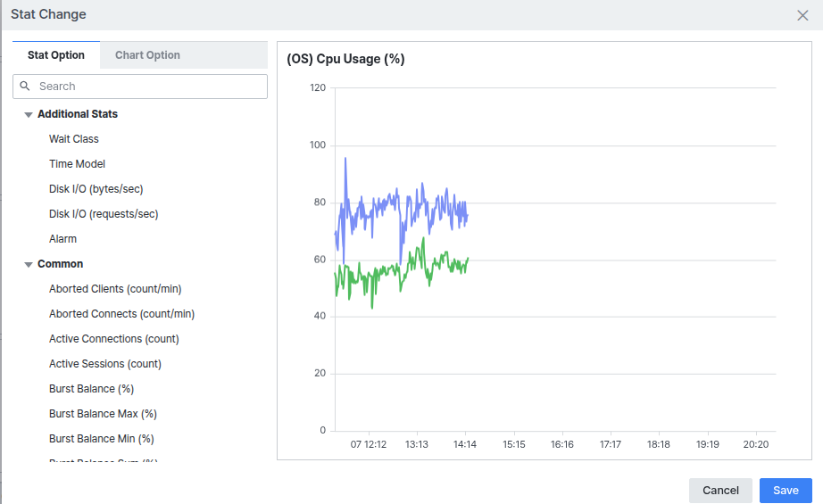Choose Aborted Connects (count/min)
This screenshot has height=504, width=823.
click(x=121, y=314)
